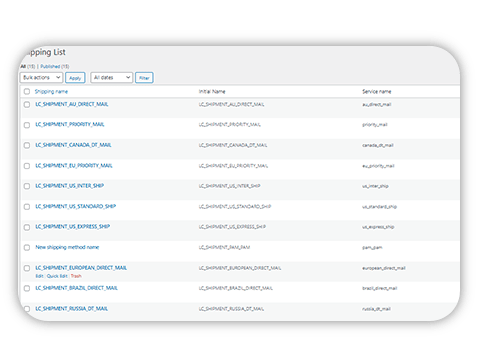This screenshot has height=362, width=480.
Task: Tick checkbox for LC_SHIPMENT_US_STANDARD_SHIP row
Action: tap(27, 207)
